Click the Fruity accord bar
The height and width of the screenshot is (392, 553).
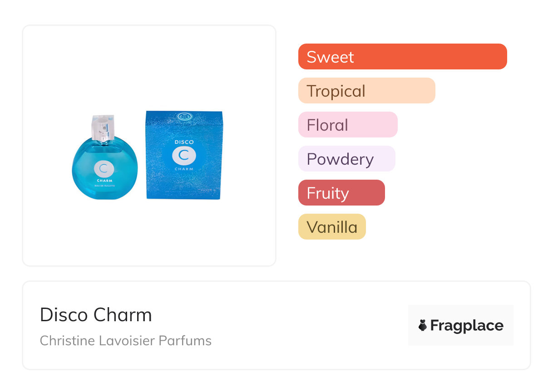point(341,193)
